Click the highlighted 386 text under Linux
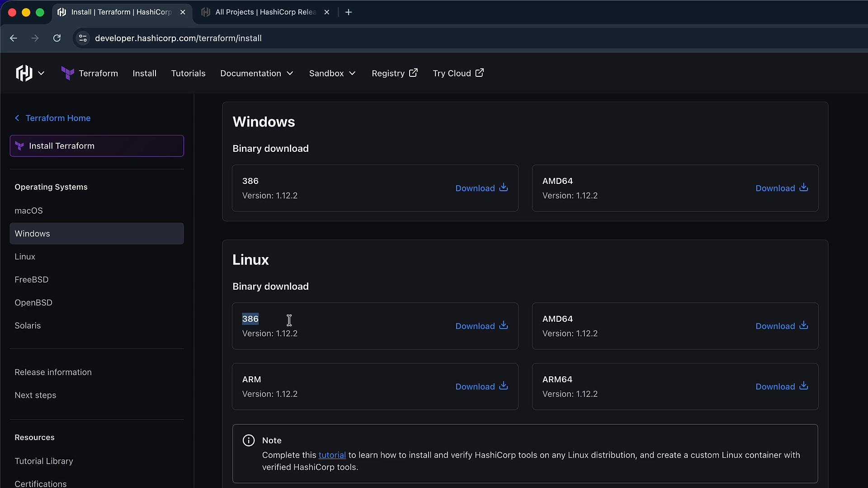This screenshot has height=488, width=868. [x=250, y=319]
